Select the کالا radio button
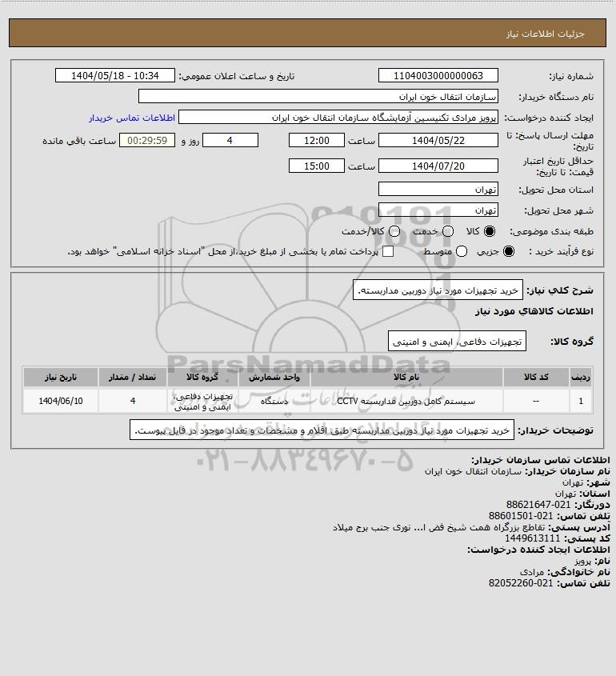This screenshot has width=616, height=676. click(490, 231)
